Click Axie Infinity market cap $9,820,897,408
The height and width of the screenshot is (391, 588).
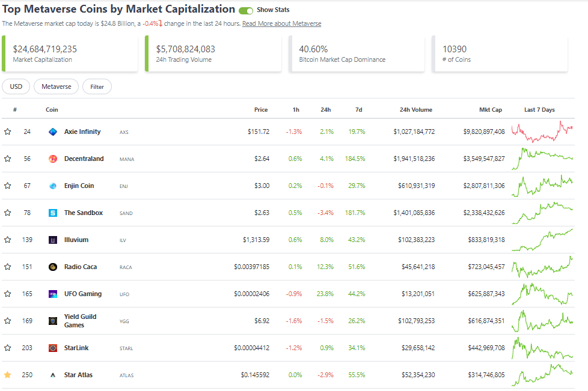pyautogui.click(x=484, y=132)
